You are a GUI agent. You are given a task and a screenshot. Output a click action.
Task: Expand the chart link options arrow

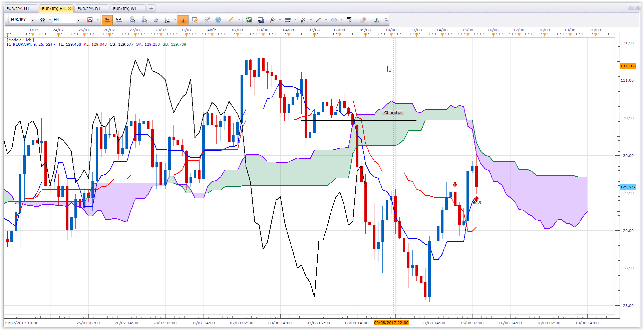[50, 20]
